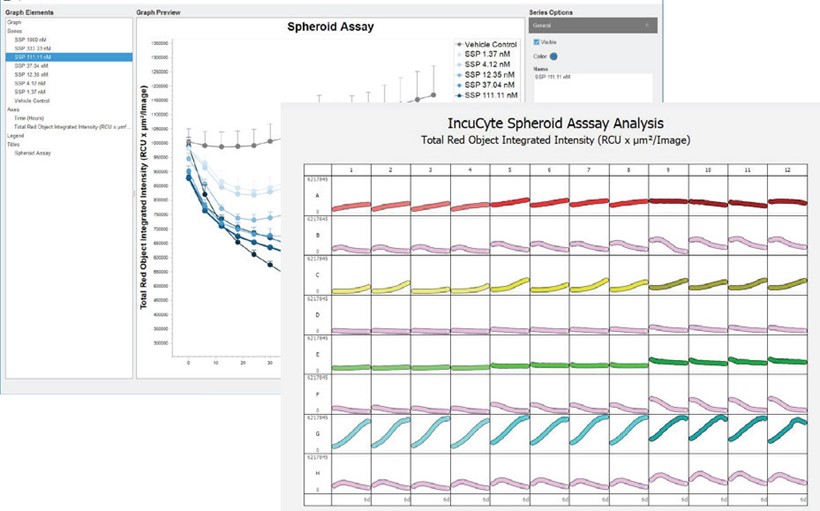
Task: Open well A1 red curve thumbnail
Action: click(351, 204)
